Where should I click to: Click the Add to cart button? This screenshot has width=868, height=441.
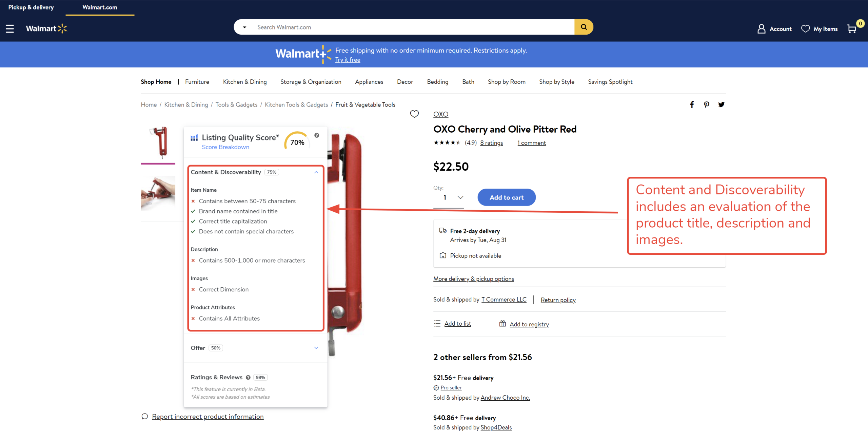click(506, 197)
